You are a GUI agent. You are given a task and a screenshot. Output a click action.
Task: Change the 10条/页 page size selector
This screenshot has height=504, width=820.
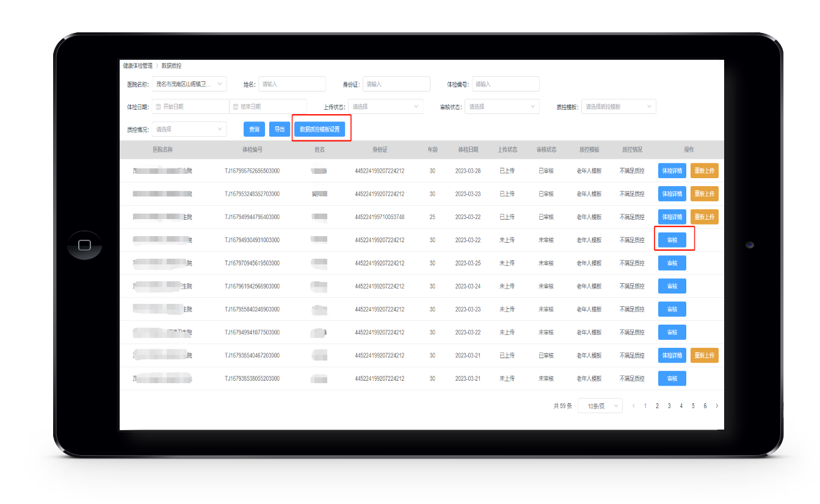[600, 406]
